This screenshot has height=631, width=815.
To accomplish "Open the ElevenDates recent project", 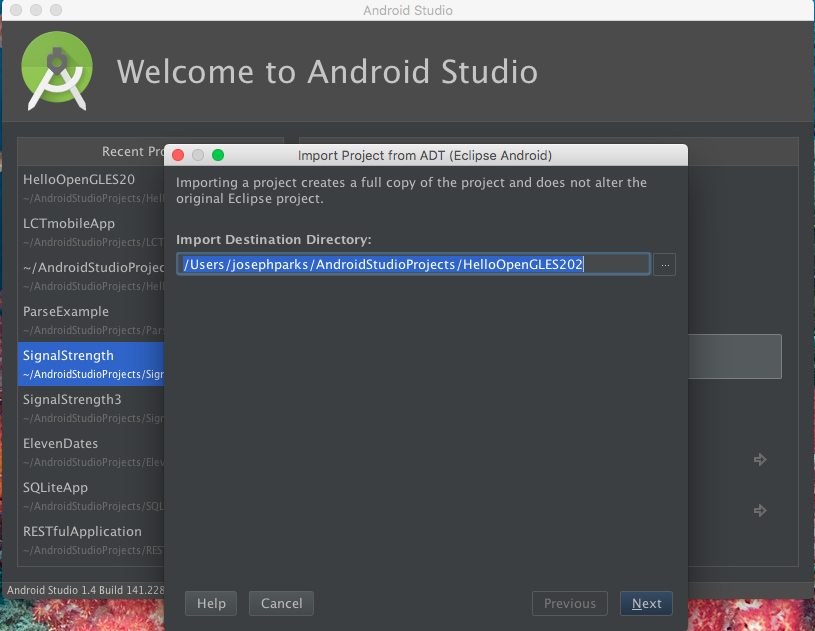I will click(x=91, y=452).
